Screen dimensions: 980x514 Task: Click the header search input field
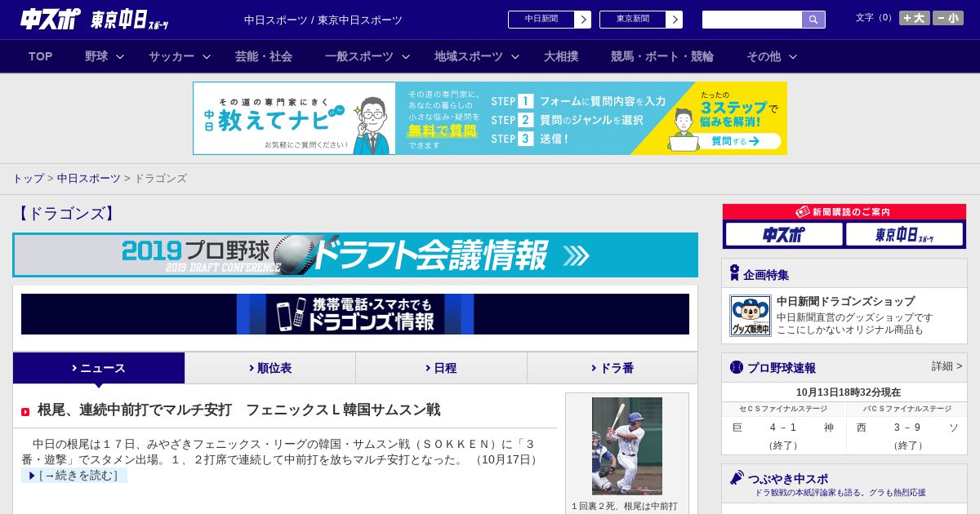click(752, 20)
